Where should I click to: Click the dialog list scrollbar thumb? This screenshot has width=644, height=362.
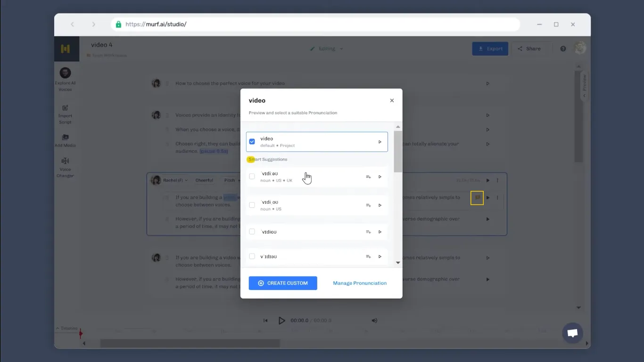click(x=398, y=151)
